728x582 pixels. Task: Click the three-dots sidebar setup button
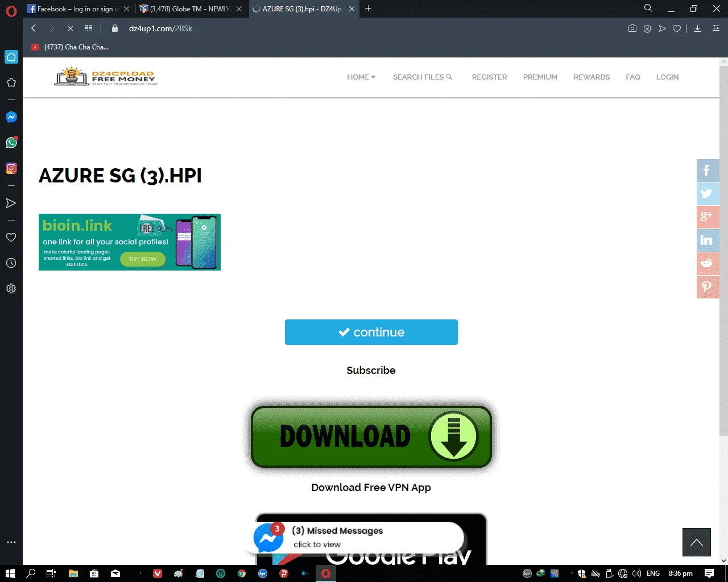coord(11,542)
